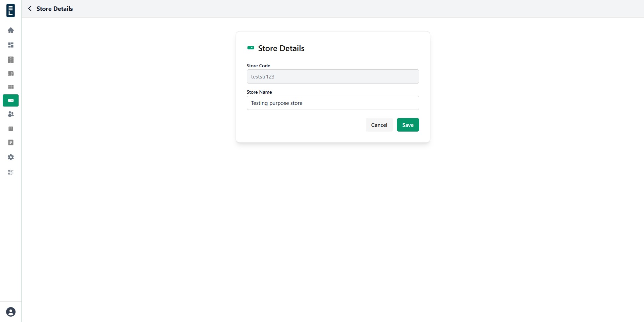Select the checklist icon in sidebar
The height and width of the screenshot is (322, 644).
click(x=11, y=172)
